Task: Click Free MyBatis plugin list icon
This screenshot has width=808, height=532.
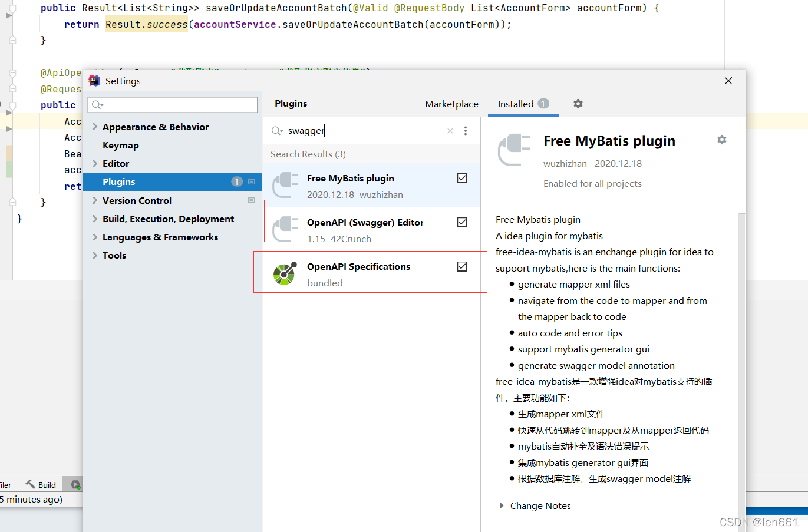Action: tap(285, 186)
